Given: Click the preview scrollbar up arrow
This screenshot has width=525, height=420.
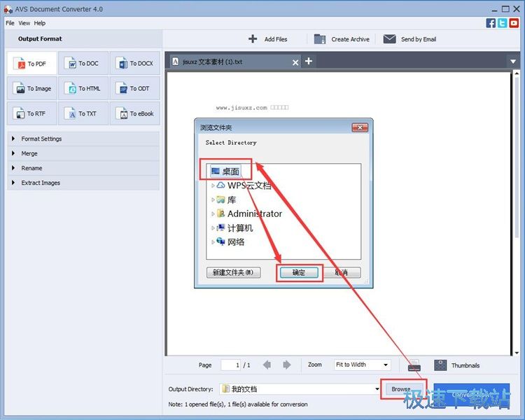Looking at the screenshot, I should click(x=517, y=73).
